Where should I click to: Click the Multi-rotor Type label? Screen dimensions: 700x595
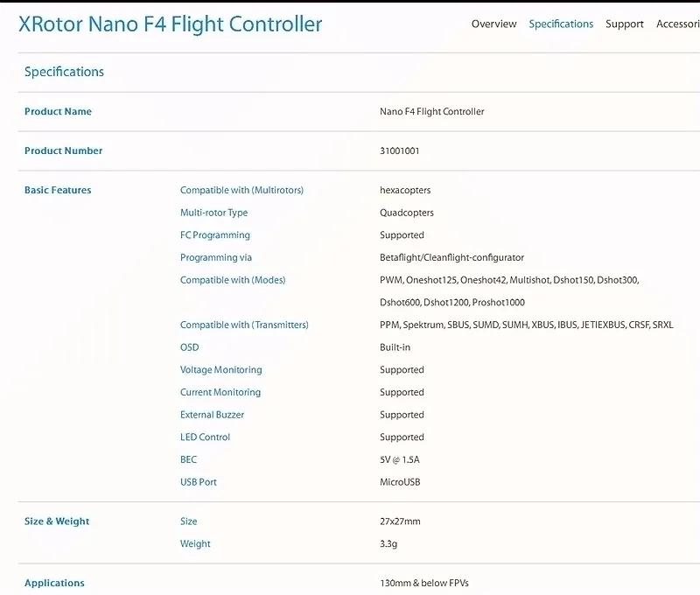coord(213,213)
